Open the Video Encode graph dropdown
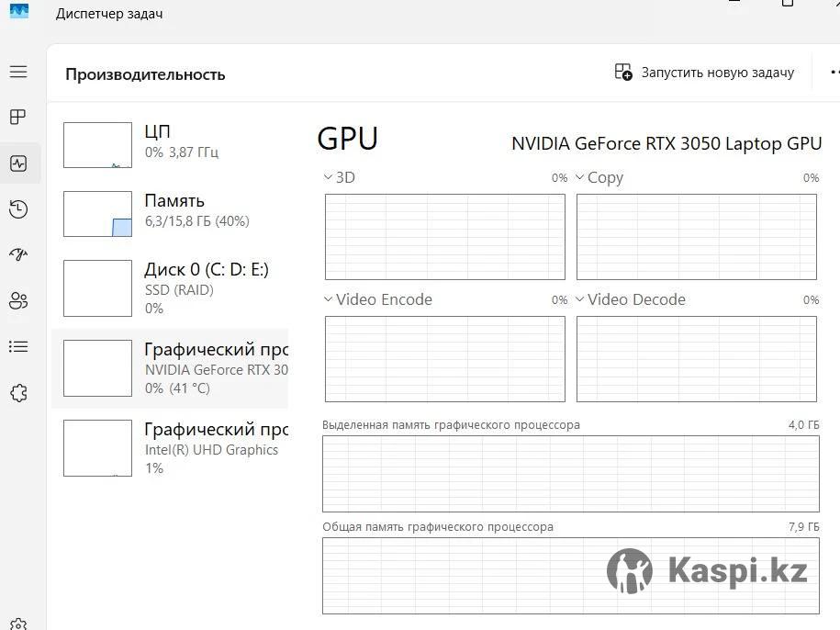Screen dimensions: 840x630 click(x=330, y=299)
